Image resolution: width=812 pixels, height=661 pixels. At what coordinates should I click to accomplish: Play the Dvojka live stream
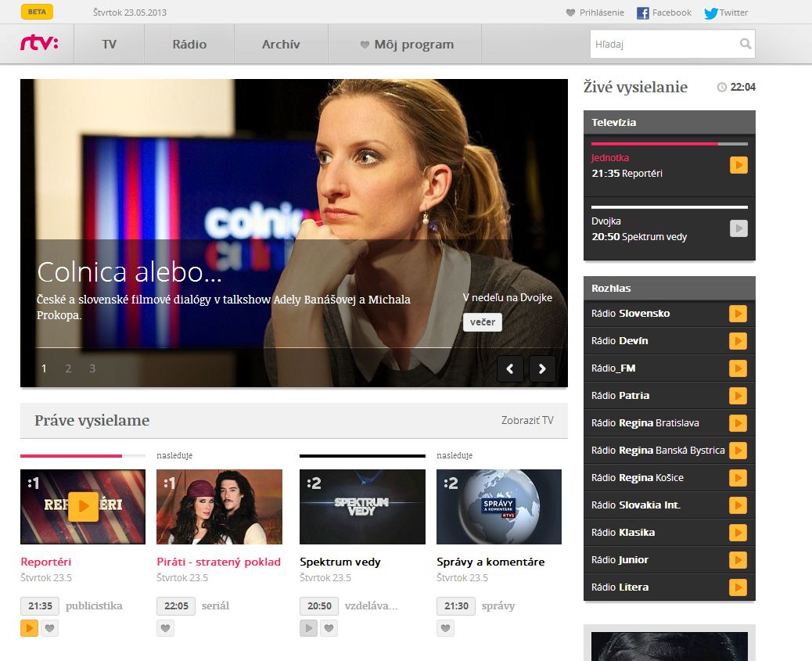click(x=738, y=228)
